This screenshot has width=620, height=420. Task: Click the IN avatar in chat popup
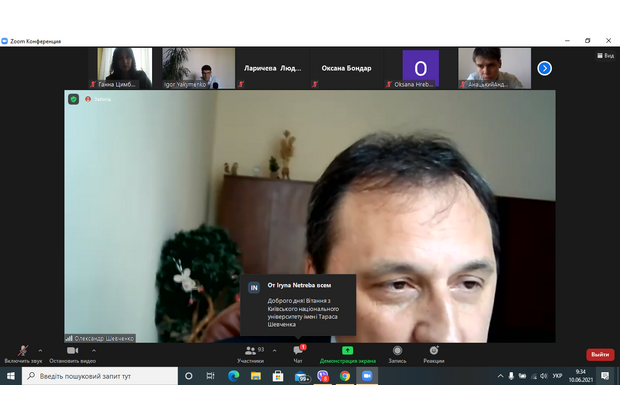(254, 288)
